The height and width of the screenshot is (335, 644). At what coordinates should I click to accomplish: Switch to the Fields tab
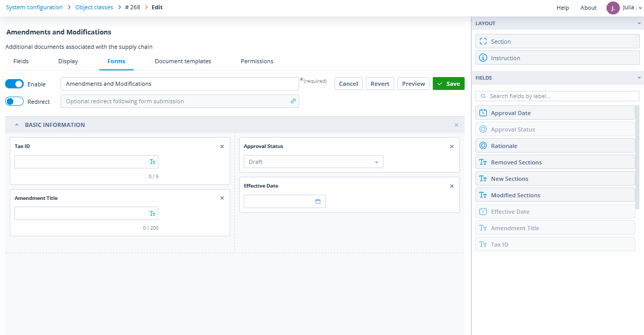[21, 61]
